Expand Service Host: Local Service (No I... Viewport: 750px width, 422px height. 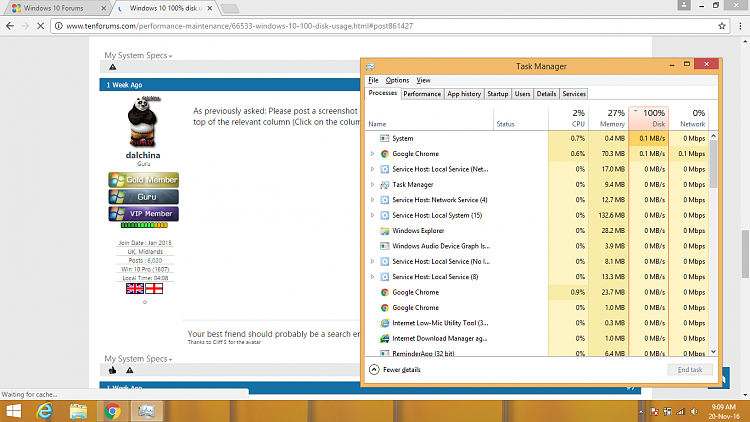pyautogui.click(x=372, y=261)
